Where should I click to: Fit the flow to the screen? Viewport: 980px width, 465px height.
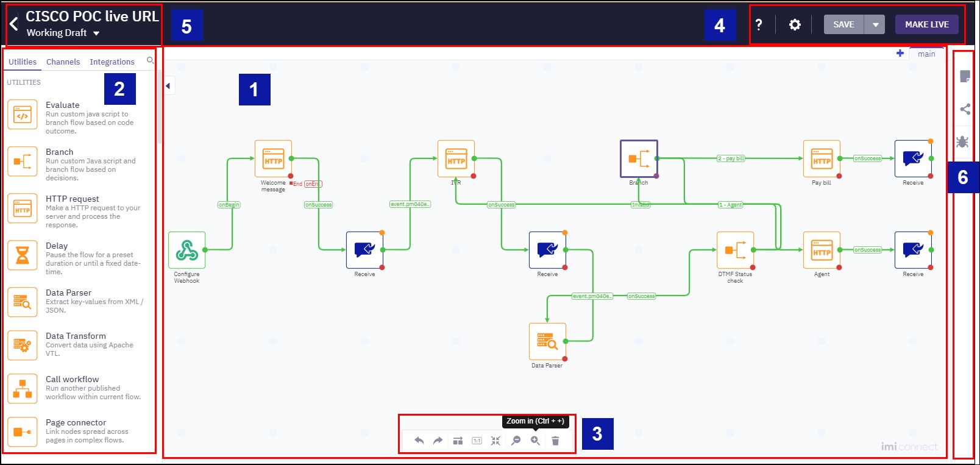coord(495,441)
